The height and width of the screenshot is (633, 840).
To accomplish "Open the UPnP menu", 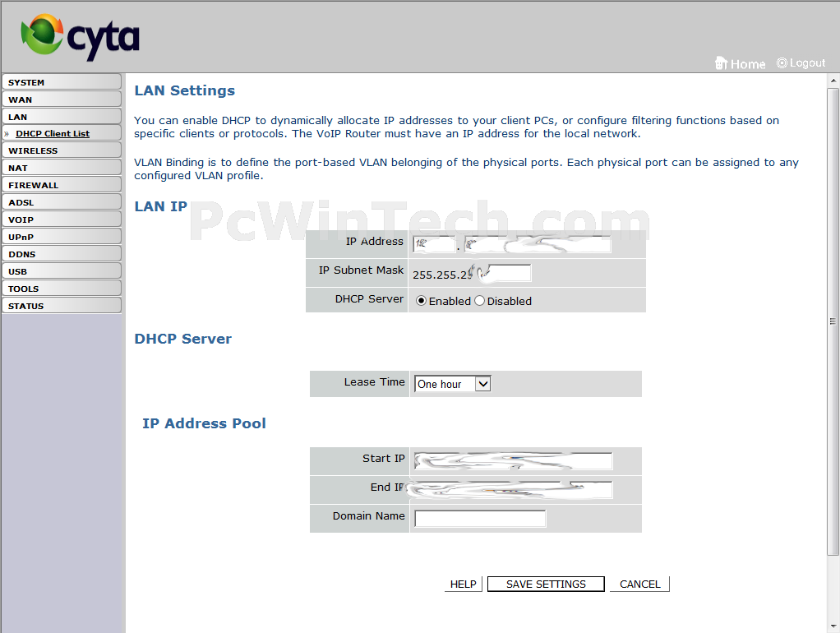I will (62, 237).
